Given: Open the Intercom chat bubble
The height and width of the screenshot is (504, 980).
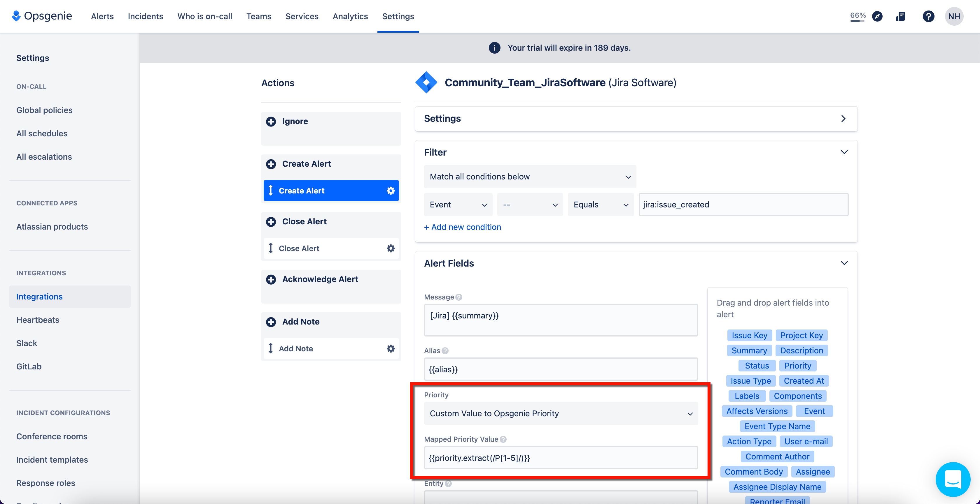Looking at the screenshot, I should click(x=953, y=479).
